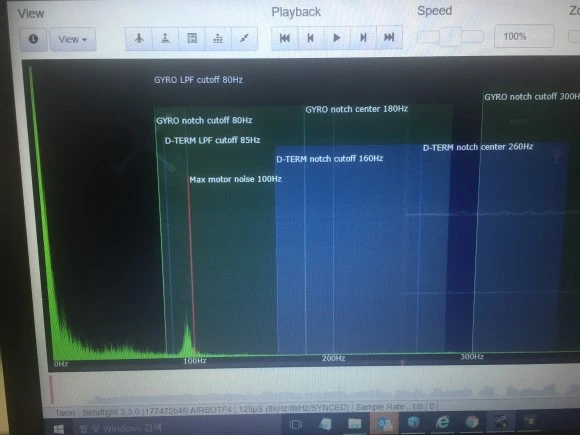Open the log header info button
This screenshot has width=580, height=435.
(x=33, y=39)
